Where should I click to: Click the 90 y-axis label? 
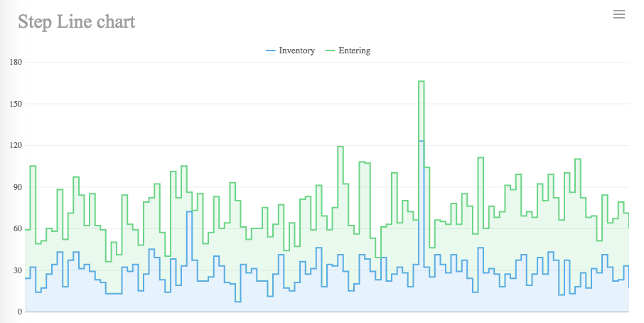click(x=17, y=187)
